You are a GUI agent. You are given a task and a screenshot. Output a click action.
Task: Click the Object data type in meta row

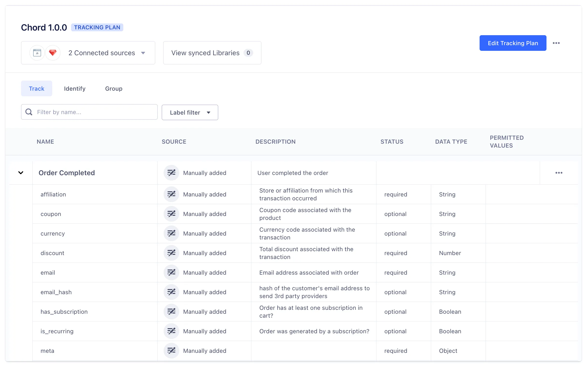coord(448,351)
